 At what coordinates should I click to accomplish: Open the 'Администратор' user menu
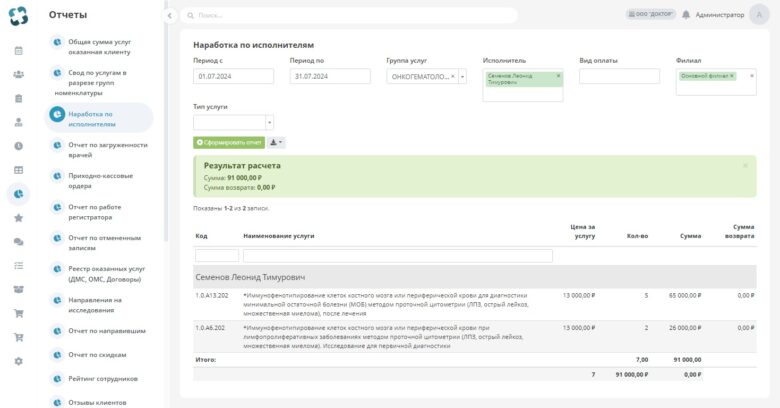[720, 15]
